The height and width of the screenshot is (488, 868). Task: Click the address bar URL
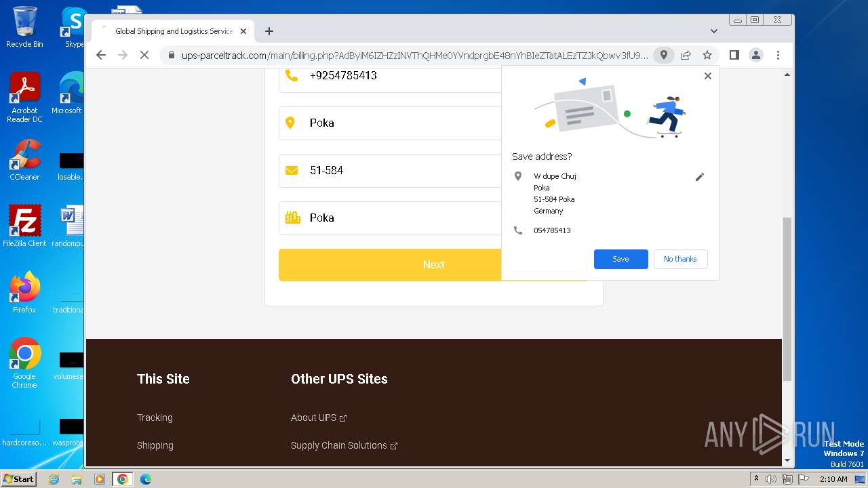coord(414,55)
